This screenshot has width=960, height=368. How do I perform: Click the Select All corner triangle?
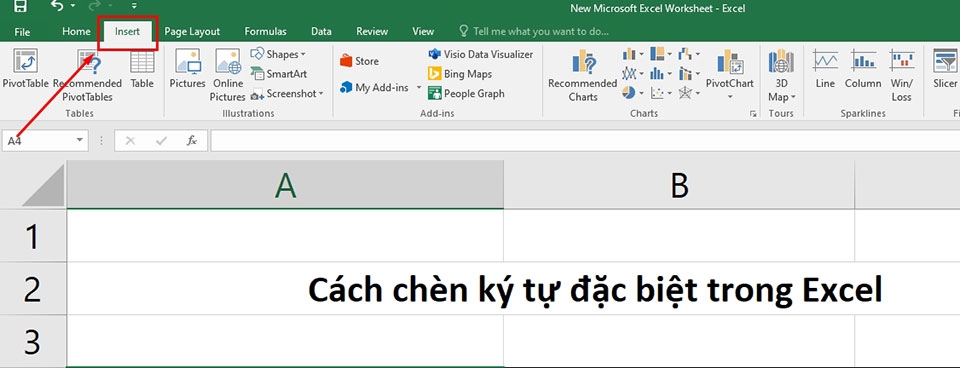pyautogui.click(x=43, y=185)
